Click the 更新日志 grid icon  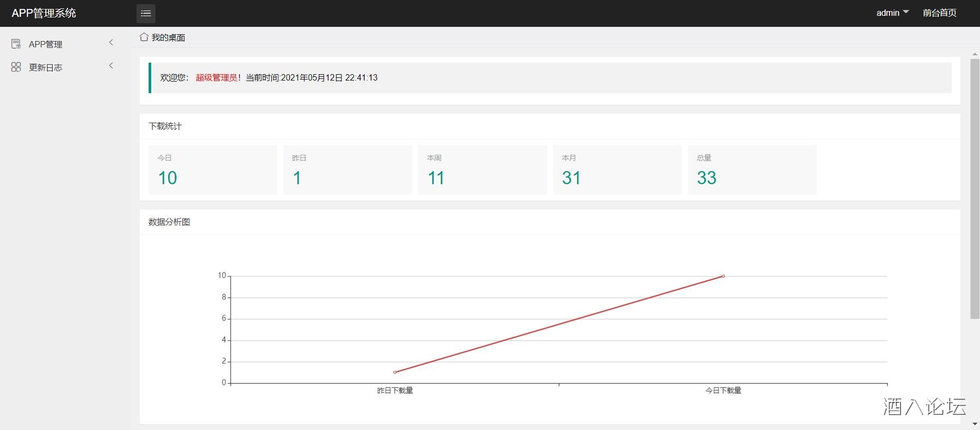point(16,67)
